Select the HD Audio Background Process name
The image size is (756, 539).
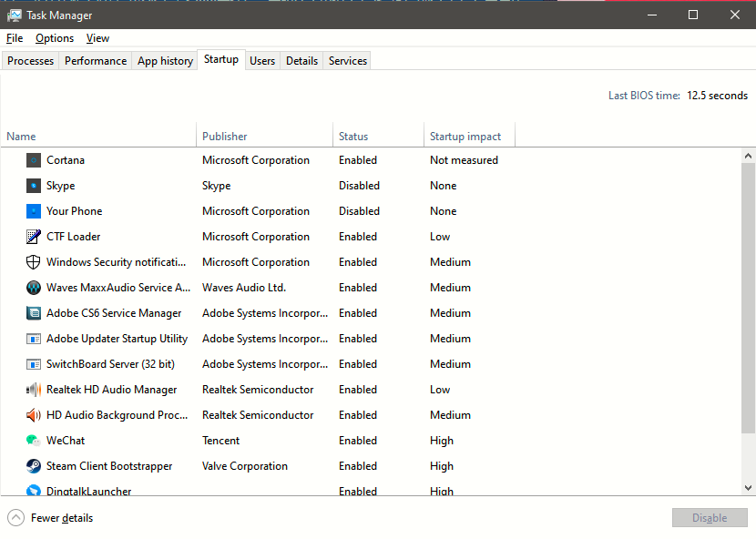[117, 415]
